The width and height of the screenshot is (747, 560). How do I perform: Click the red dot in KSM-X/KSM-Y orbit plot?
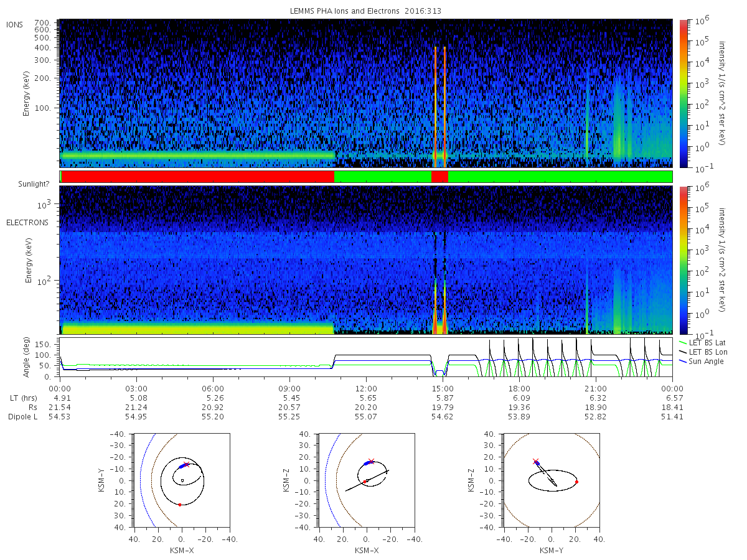click(180, 505)
